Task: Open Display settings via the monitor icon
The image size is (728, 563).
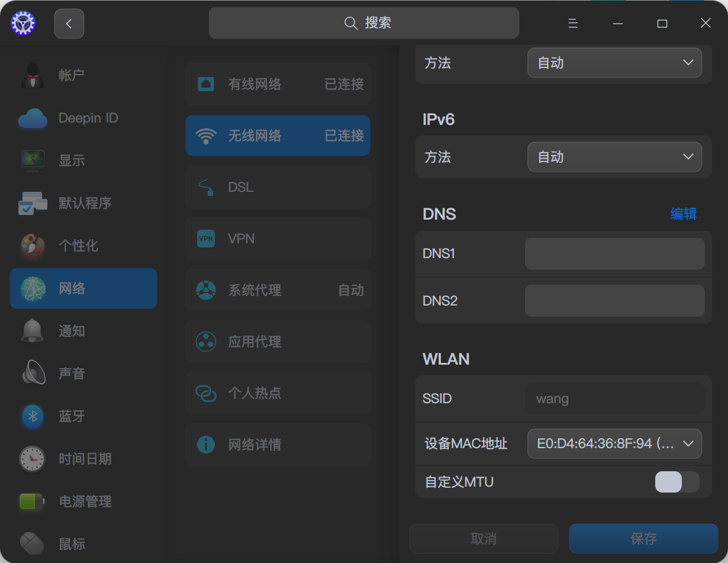Action: click(x=33, y=160)
